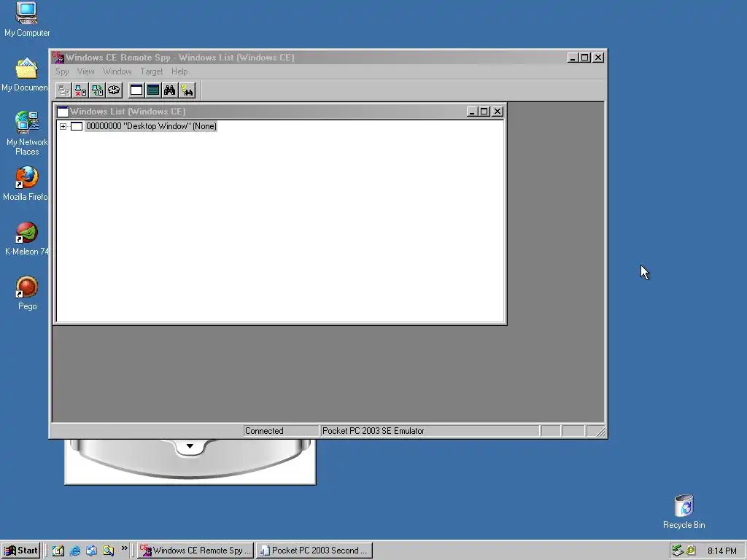
Task: Close the Windows List child window
Action: pos(498,112)
